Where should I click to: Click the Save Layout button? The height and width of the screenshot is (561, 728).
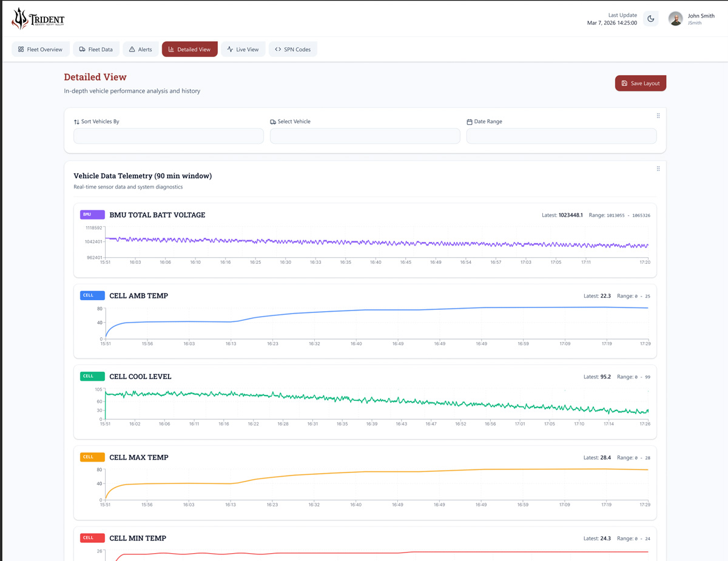[x=640, y=83]
